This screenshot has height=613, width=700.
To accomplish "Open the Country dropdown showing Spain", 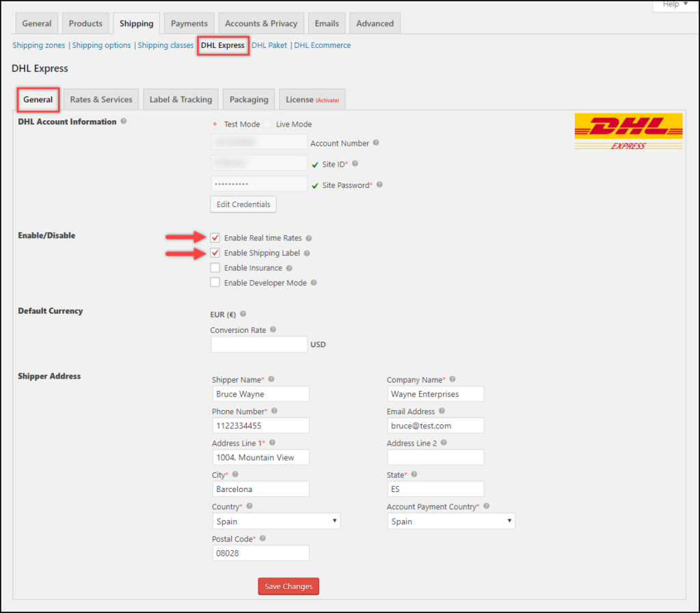I will click(276, 521).
